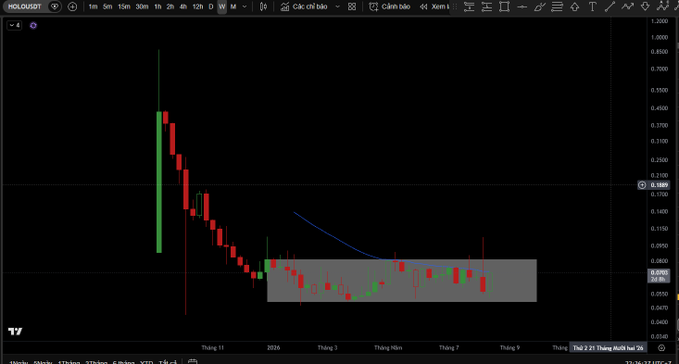Set date range to 1Ngày

coord(19,362)
